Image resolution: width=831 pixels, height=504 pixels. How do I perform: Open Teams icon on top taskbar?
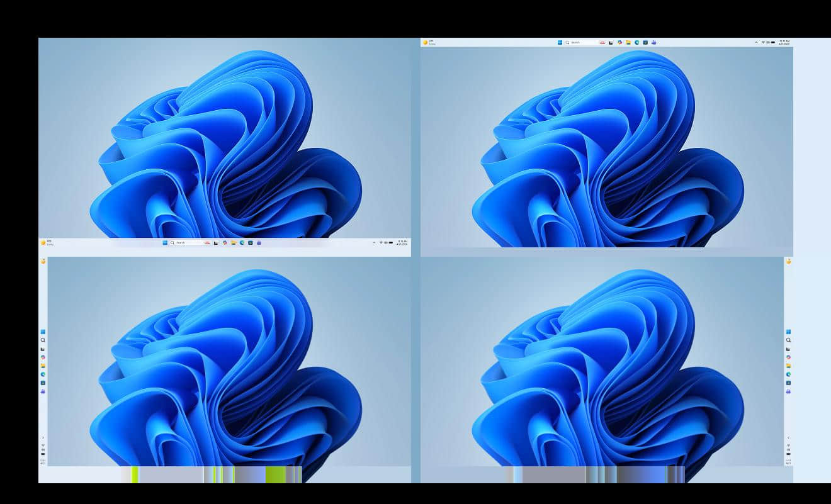(x=653, y=42)
